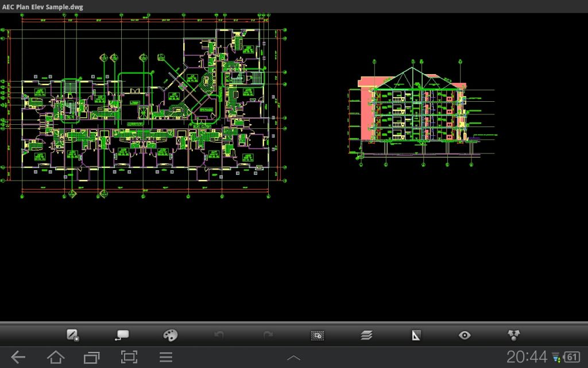Toggle the eye view mode icon
The height and width of the screenshot is (368, 588).
(465, 335)
